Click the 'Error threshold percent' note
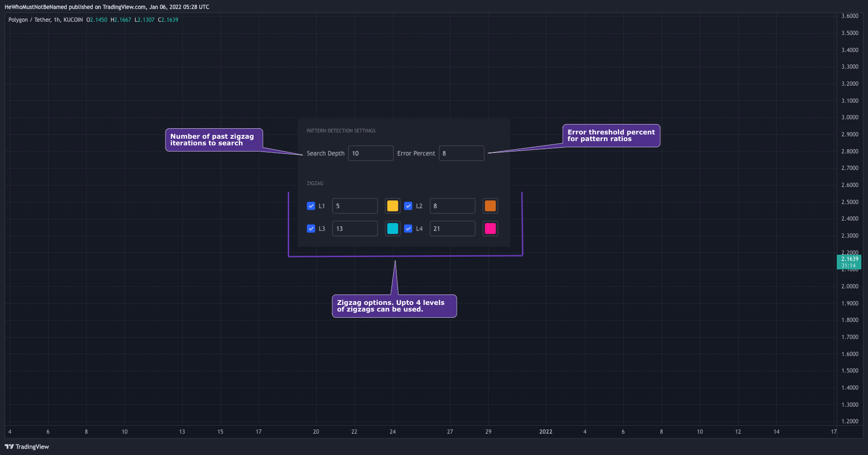 tap(611, 136)
